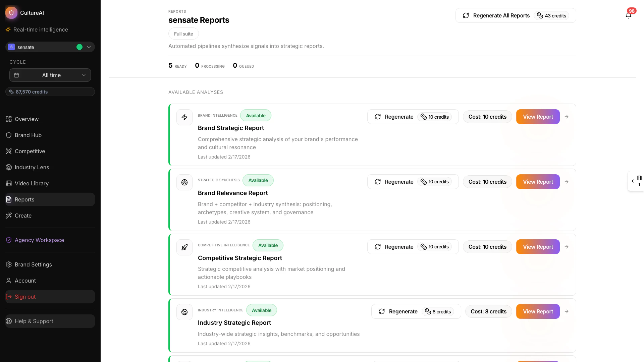Open Agency Workspace from sidebar

coord(39,240)
